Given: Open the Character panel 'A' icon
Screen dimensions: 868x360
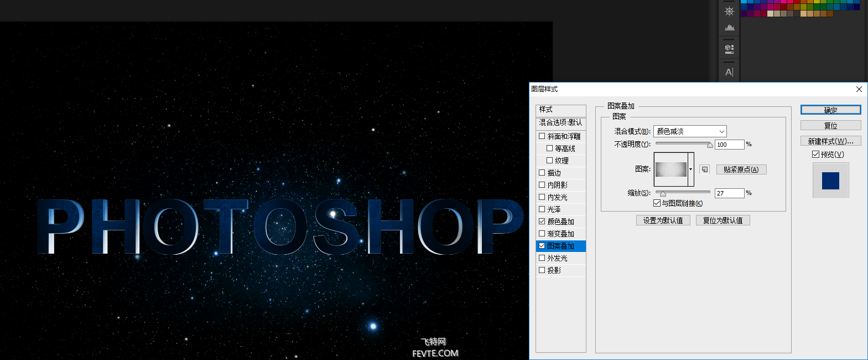Looking at the screenshot, I should click(x=729, y=72).
